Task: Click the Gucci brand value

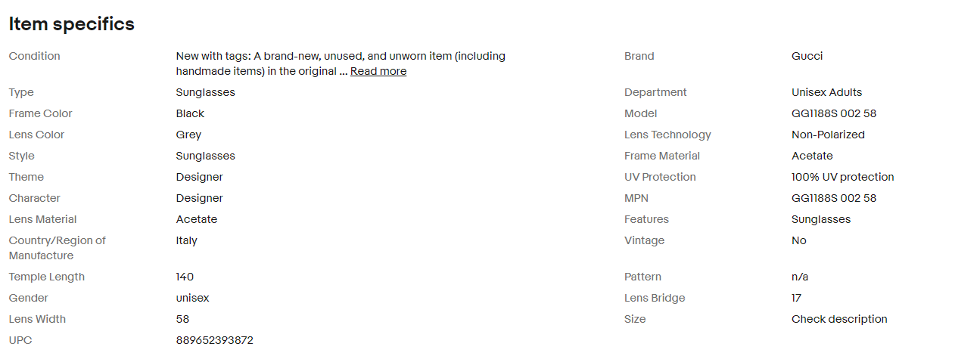Action: (807, 56)
